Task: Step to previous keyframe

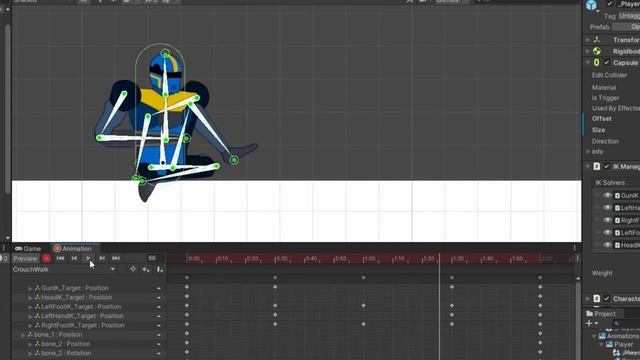Action: 74,258
